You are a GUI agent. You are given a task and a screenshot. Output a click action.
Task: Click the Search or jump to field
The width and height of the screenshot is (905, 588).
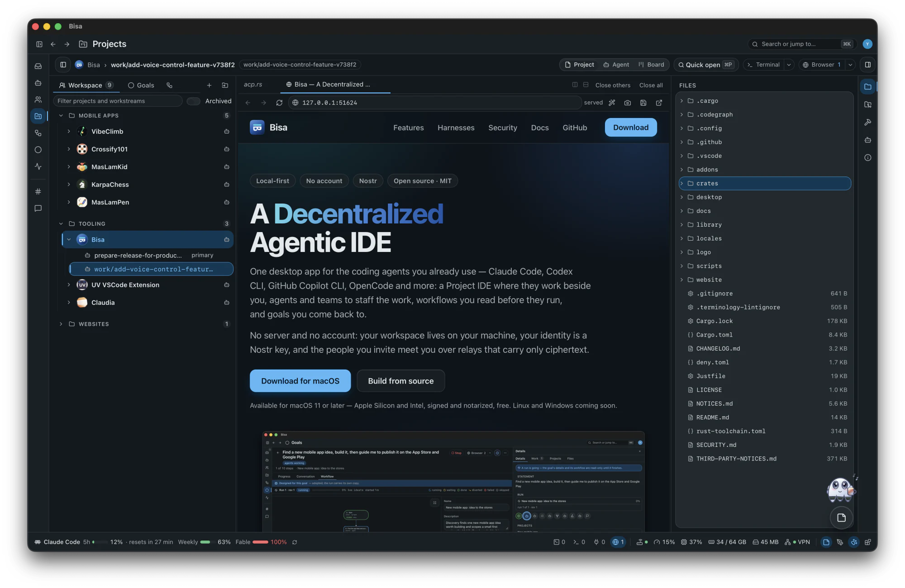[x=801, y=44]
